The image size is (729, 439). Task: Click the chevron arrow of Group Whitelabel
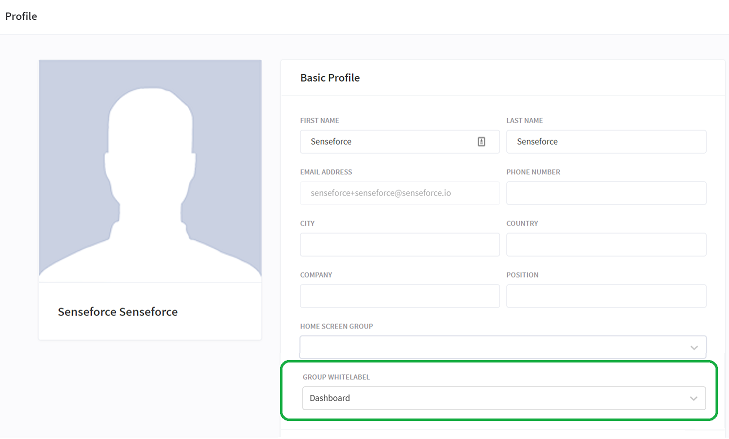693,399
